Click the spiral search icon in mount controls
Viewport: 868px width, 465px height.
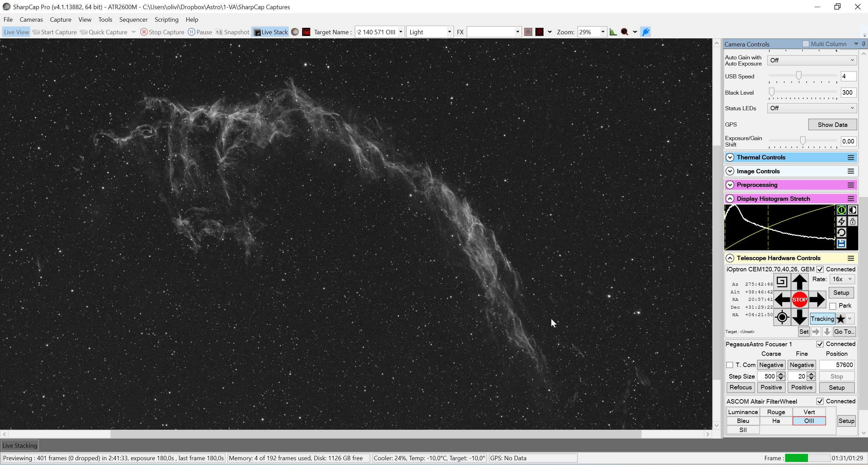click(x=782, y=282)
